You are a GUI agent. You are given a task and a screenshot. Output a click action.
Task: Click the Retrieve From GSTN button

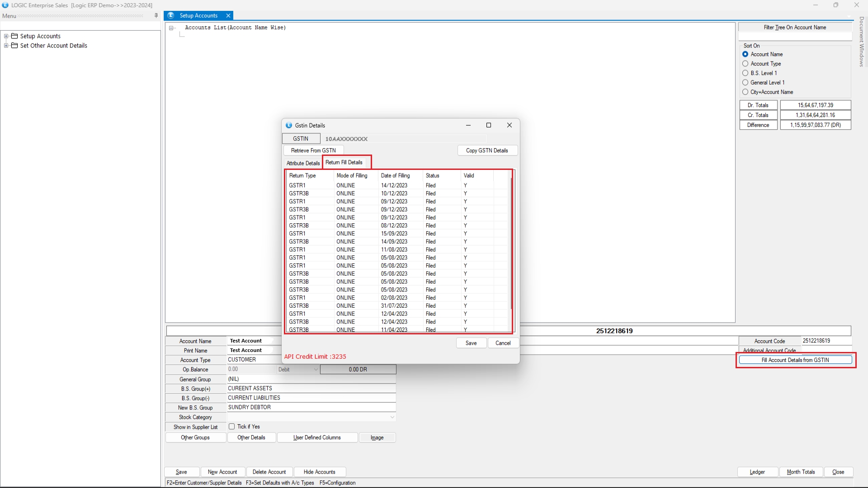pyautogui.click(x=313, y=150)
